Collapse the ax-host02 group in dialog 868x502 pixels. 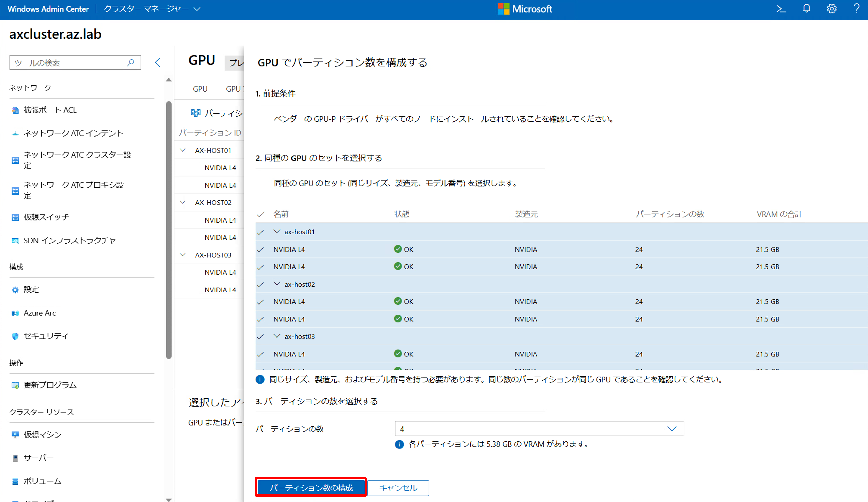click(x=277, y=284)
